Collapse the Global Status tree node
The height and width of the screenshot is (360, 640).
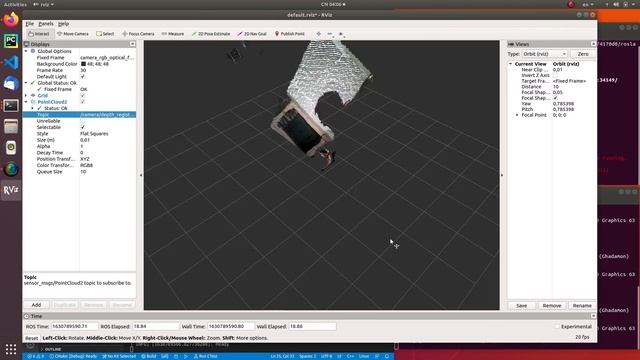(26, 83)
